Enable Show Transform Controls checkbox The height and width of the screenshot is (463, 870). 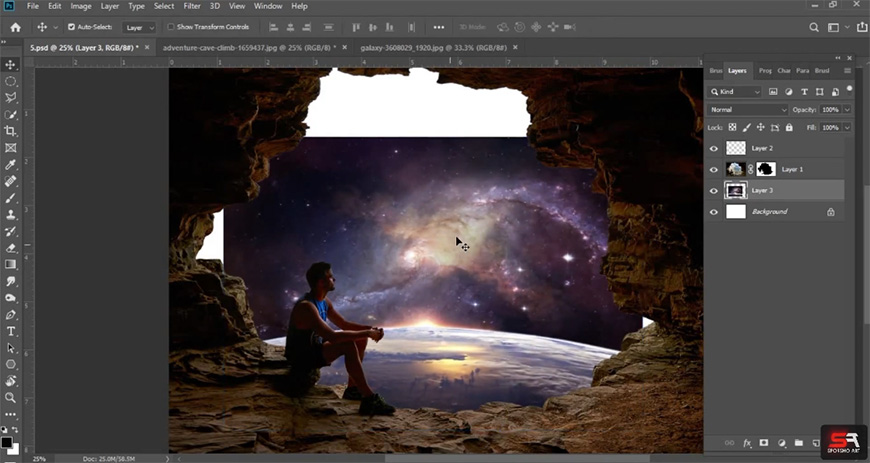[171, 27]
